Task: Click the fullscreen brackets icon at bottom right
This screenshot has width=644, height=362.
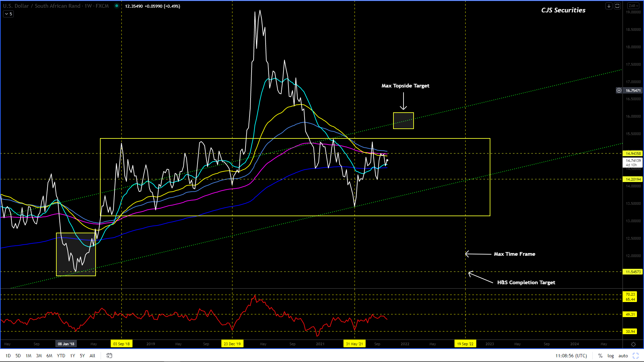Action: tap(636, 356)
